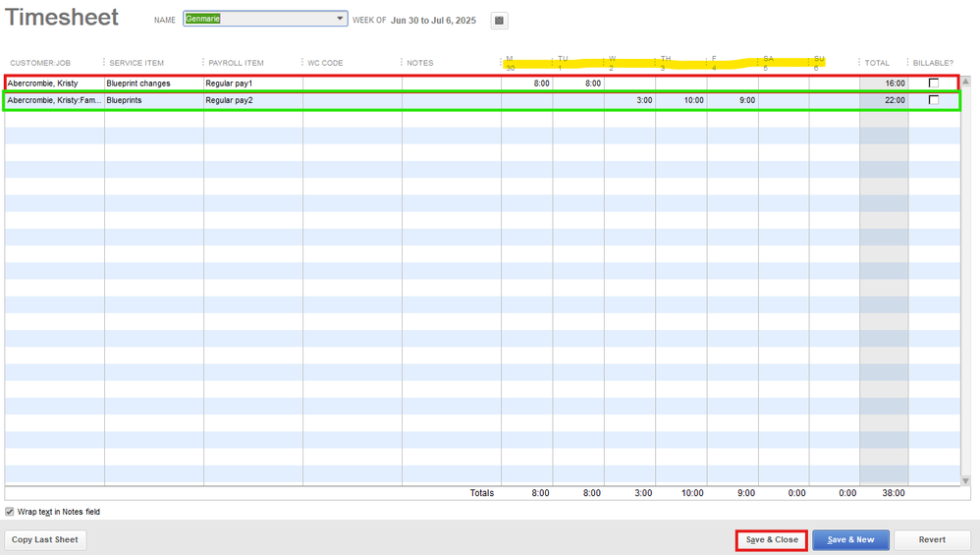Click the Genmarie name field
Viewport: 980px width, 555px height.
pyautogui.click(x=258, y=19)
